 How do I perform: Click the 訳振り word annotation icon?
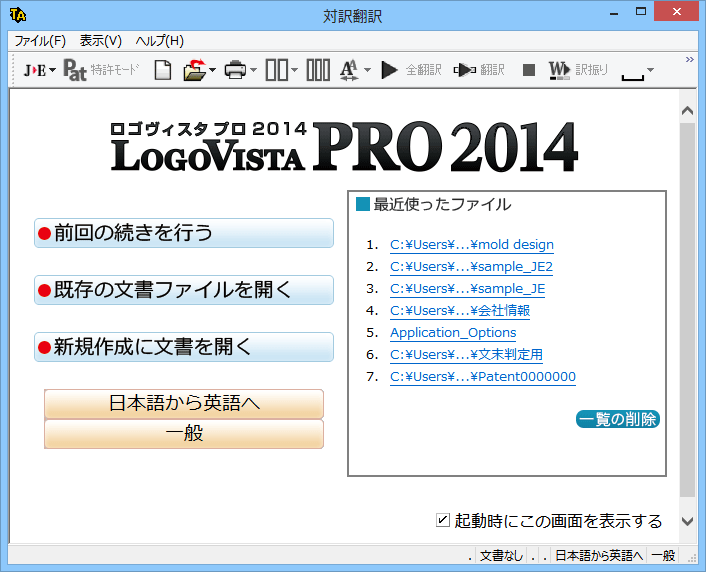coord(560,70)
